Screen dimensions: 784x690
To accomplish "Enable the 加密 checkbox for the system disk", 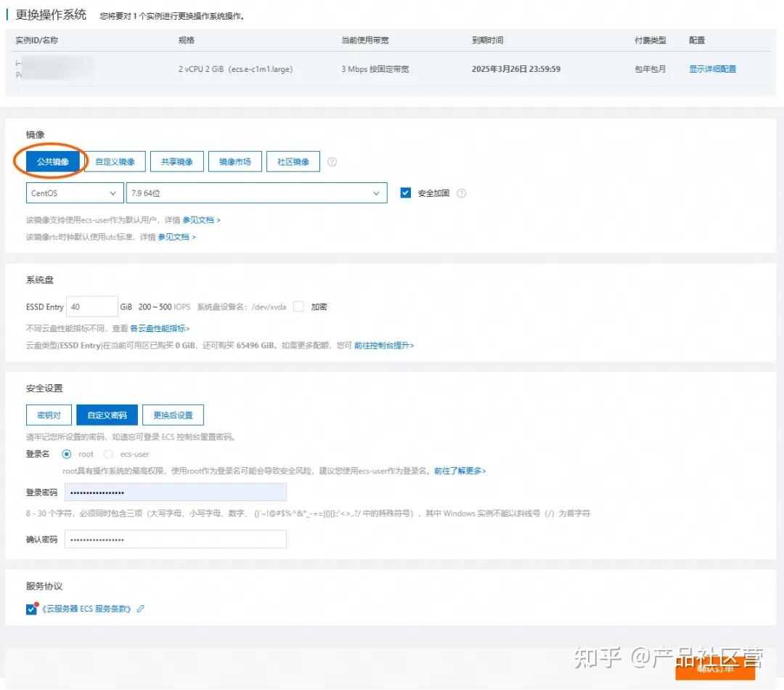I will click(298, 307).
